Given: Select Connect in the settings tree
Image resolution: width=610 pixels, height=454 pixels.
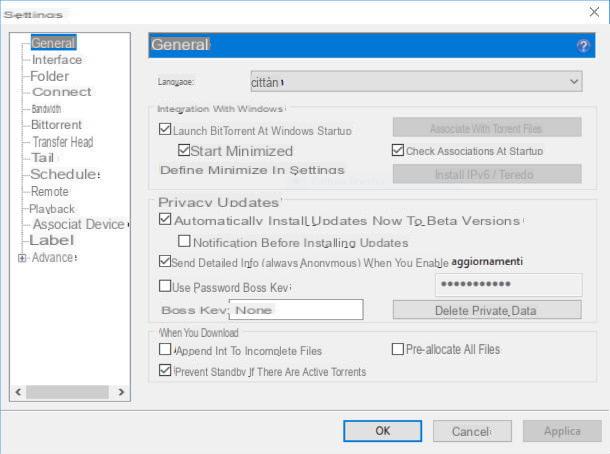Looking at the screenshot, I should 62,92.
